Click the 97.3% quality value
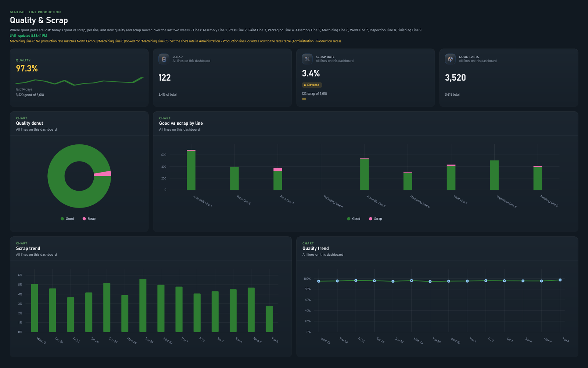The width and height of the screenshot is (588, 368). 27,68
